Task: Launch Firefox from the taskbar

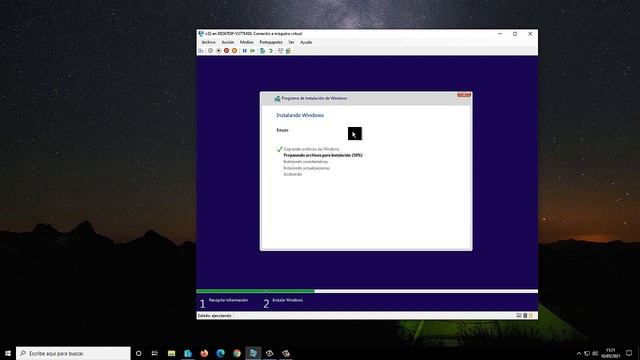Action: [204, 353]
